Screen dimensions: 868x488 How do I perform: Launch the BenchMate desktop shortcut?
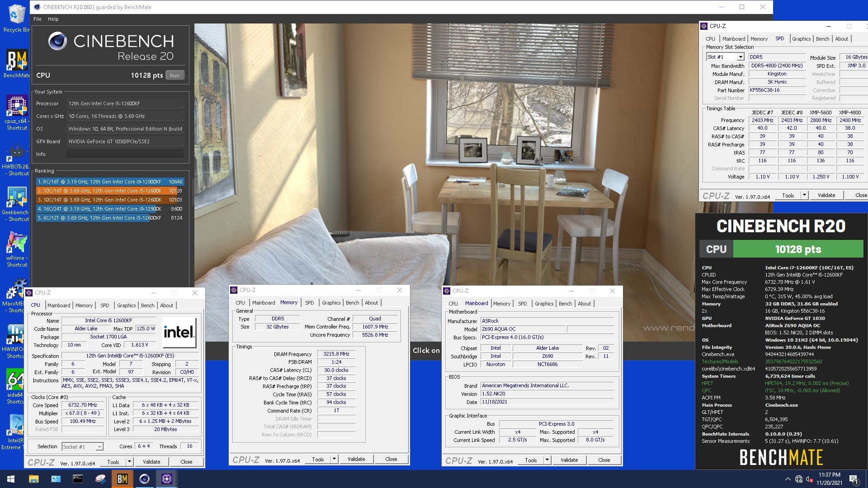coord(16,63)
